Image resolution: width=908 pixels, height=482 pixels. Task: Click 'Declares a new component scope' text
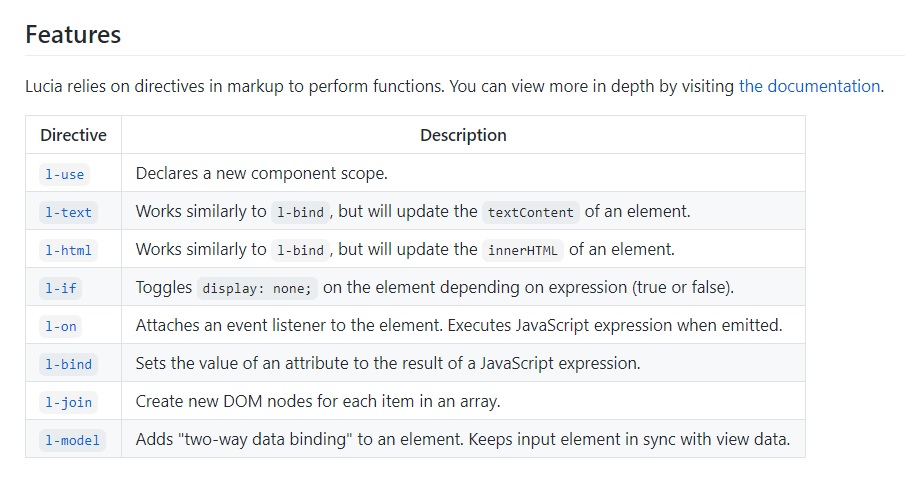(261, 173)
